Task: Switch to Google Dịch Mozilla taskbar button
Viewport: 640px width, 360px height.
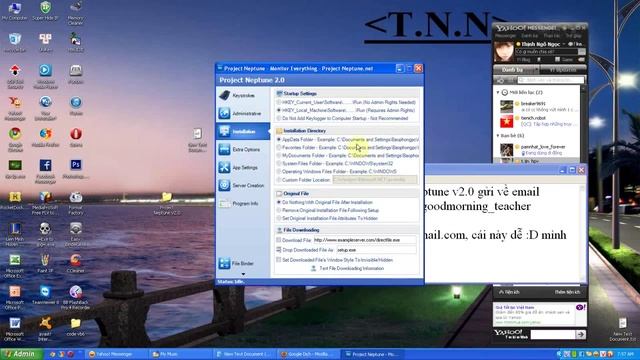Action: (309, 354)
